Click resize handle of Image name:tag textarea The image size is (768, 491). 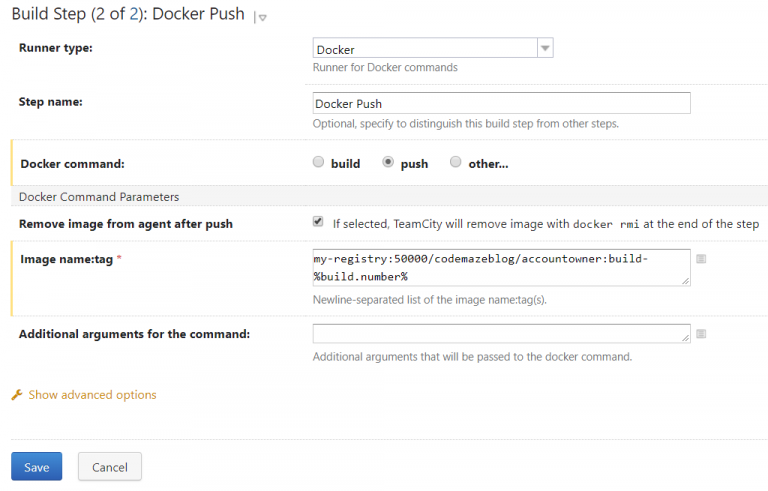coord(685,281)
